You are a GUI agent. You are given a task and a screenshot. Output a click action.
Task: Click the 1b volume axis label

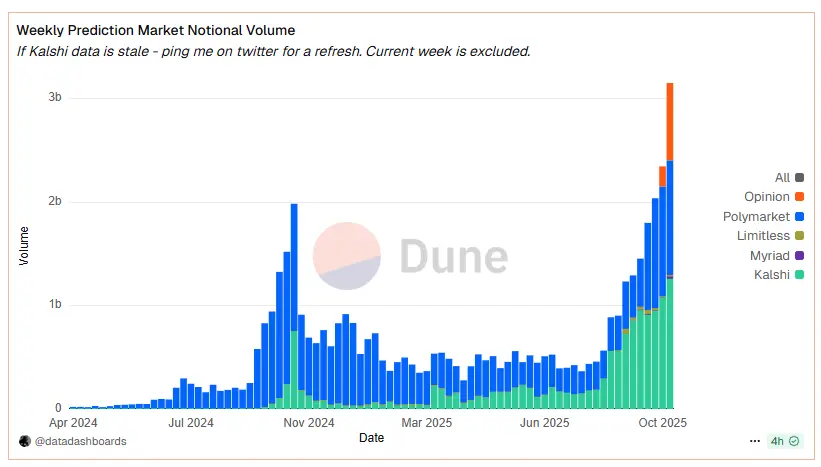[x=54, y=304]
